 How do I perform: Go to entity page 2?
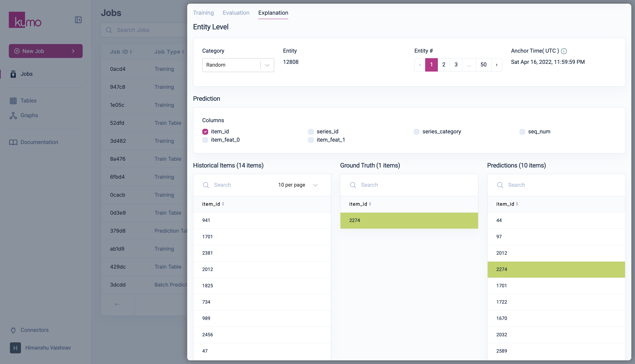click(x=444, y=65)
